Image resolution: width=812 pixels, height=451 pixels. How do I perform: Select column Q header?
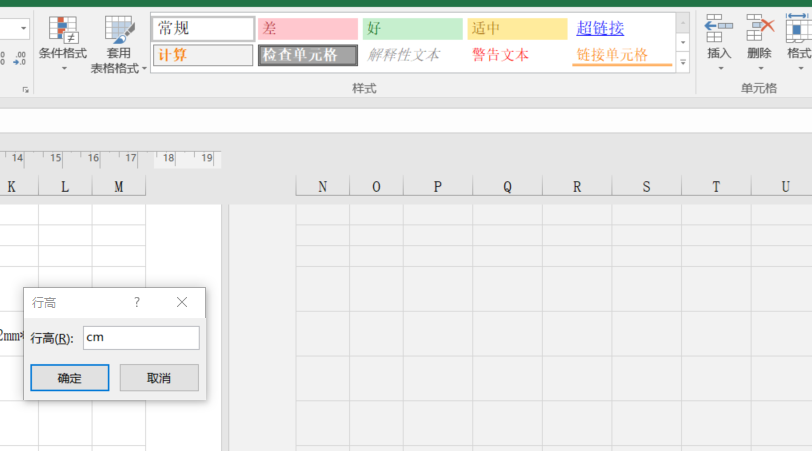tap(508, 186)
